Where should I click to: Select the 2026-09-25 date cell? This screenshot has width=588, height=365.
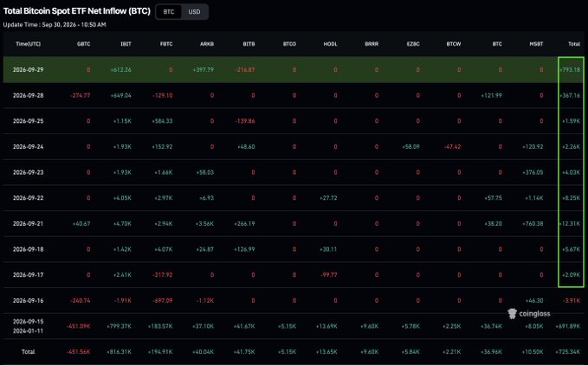click(x=28, y=121)
